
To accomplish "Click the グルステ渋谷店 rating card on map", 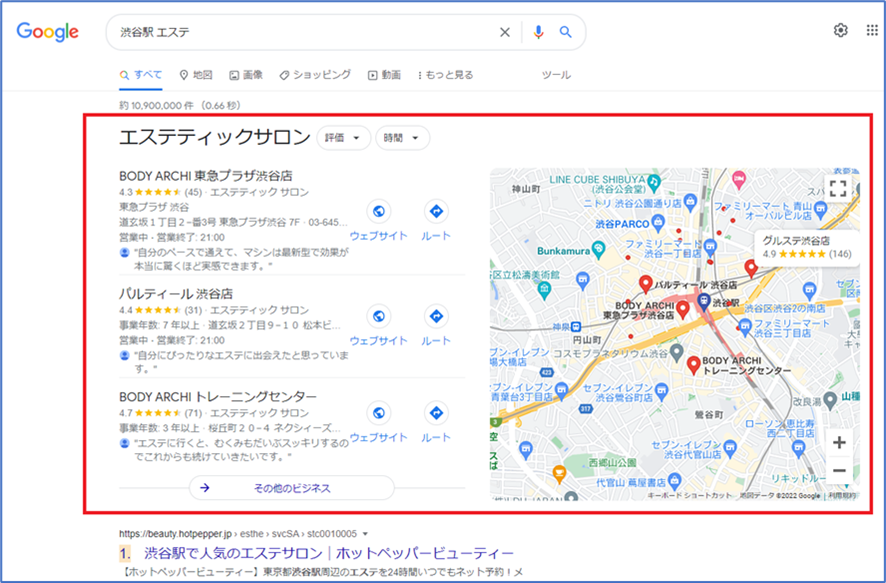I will click(806, 247).
